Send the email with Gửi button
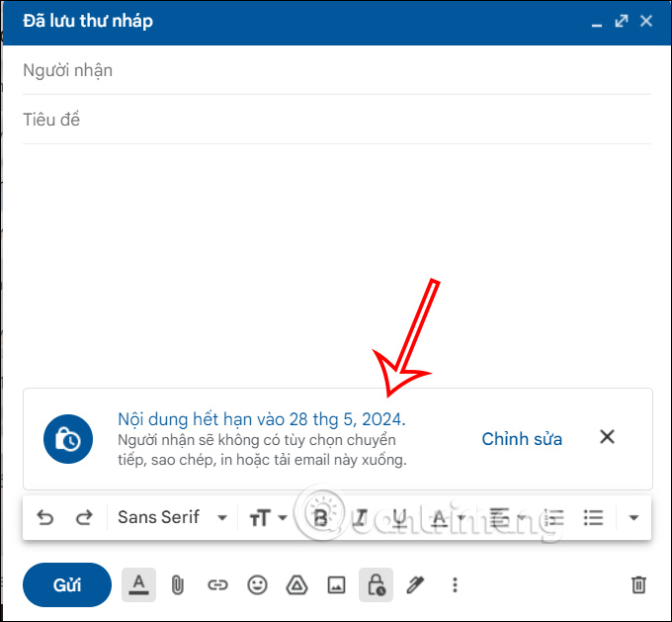 pyautogui.click(x=67, y=584)
